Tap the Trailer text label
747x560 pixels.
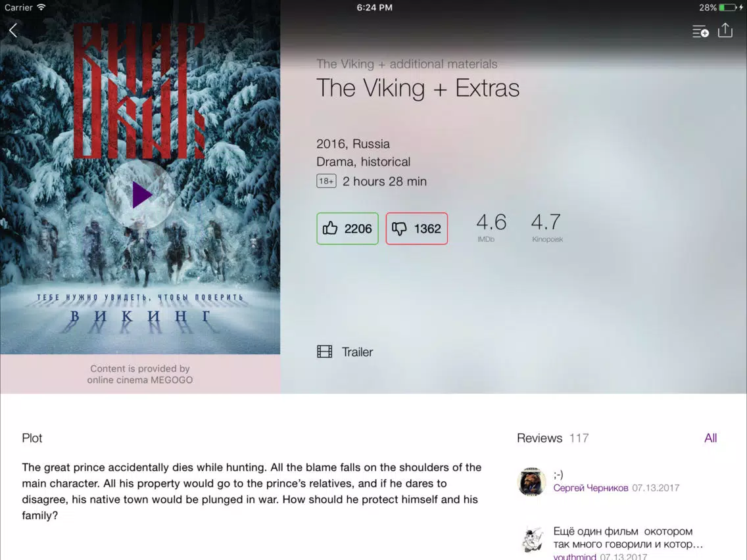(357, 352)
